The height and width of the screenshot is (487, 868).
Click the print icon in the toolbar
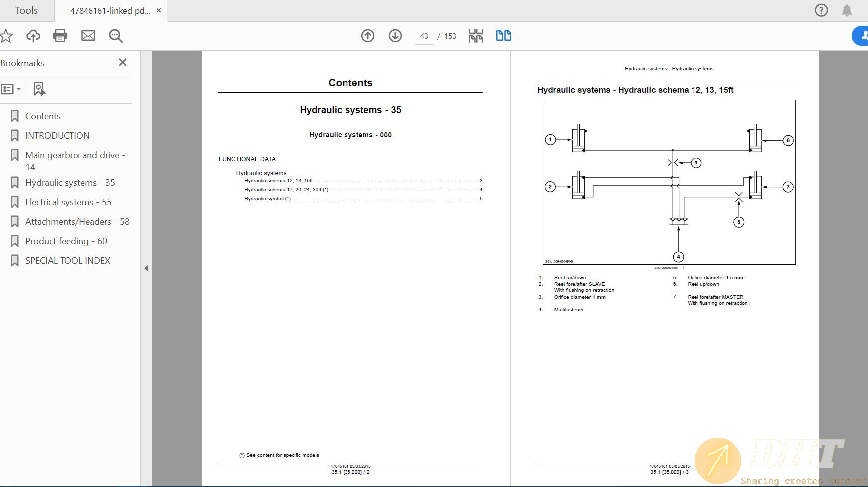[x=60, y=36]
